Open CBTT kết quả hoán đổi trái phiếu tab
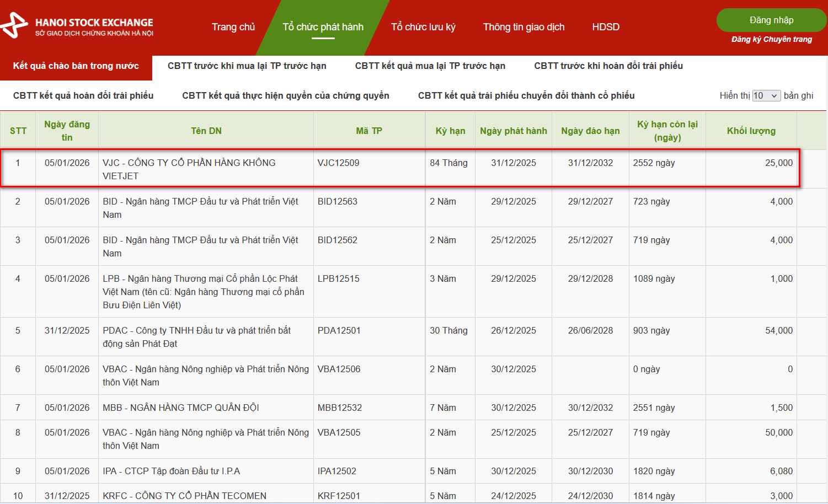The width and height of the screenshot is (828, 504). 83,96
